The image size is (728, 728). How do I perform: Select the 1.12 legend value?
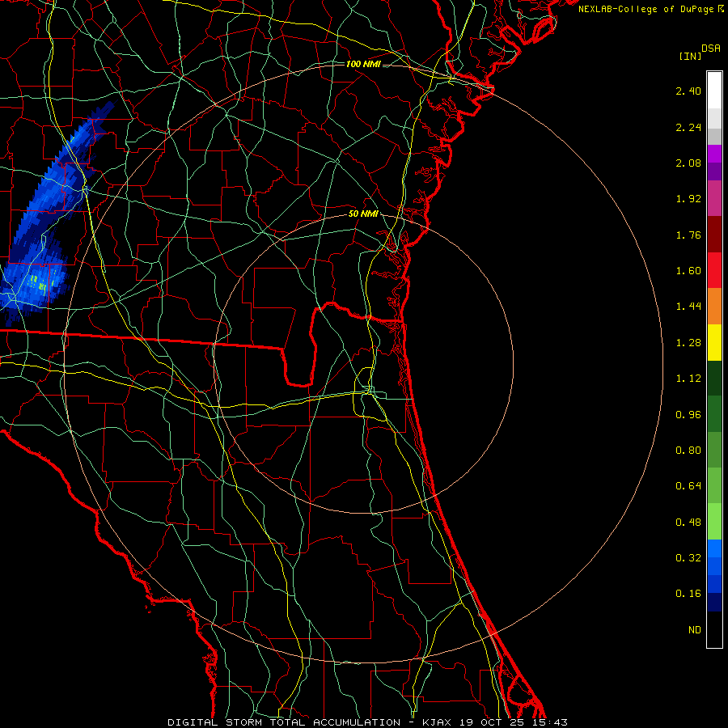[x=688, y=379]
